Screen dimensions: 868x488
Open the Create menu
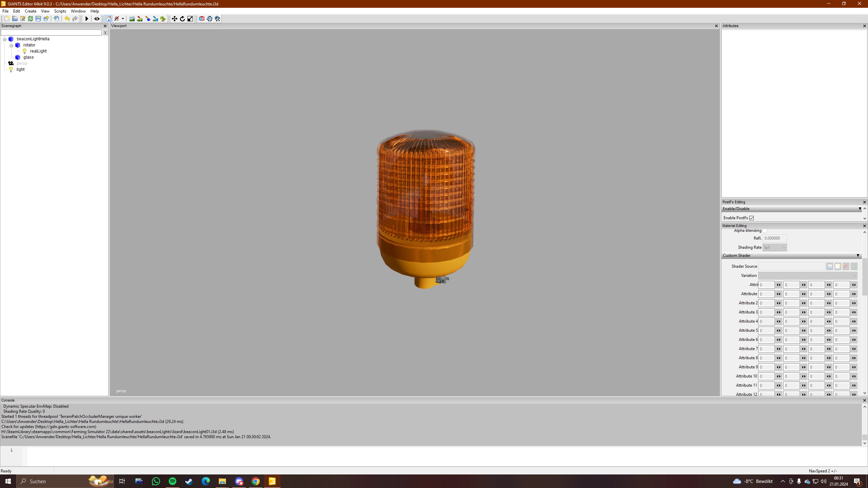(31, 11)
